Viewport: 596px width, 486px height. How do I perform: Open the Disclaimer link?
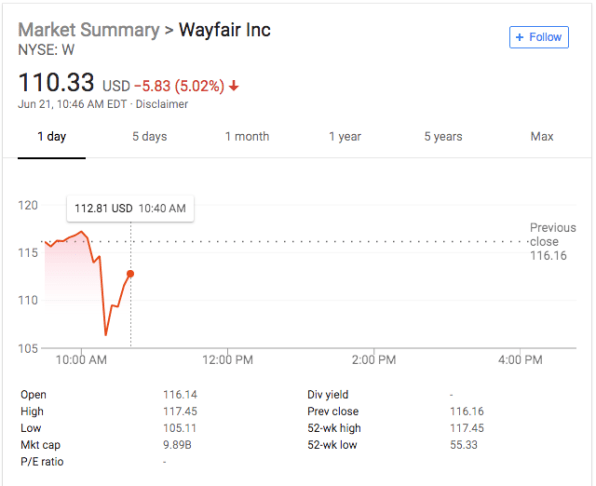pyautogui.click(x=162, y=104)
